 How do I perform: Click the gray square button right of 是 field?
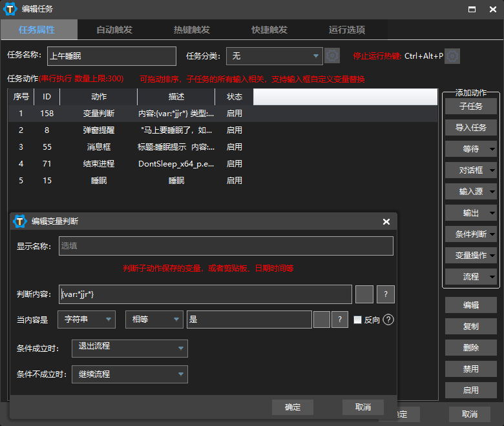click(x=322, y=319)
